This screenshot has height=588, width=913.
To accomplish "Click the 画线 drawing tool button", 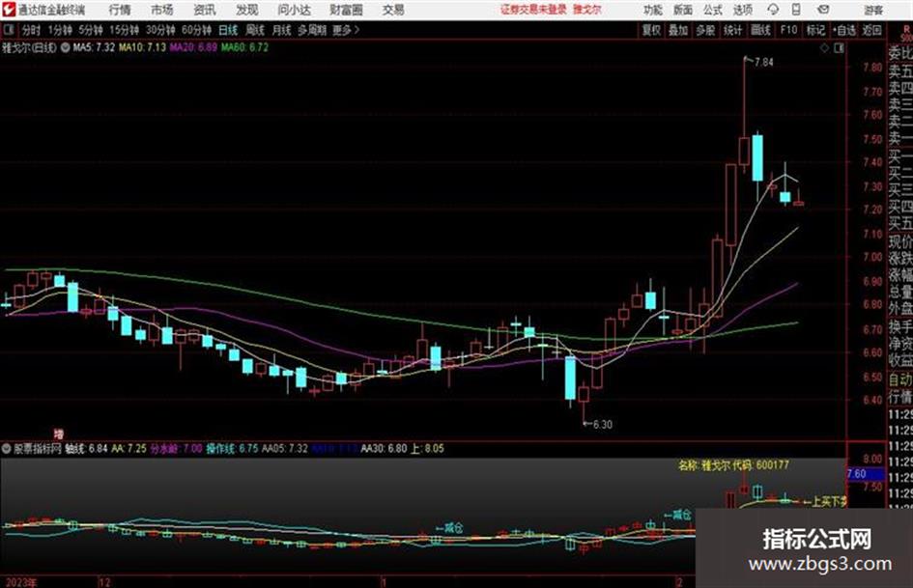I will click(760, 30).
